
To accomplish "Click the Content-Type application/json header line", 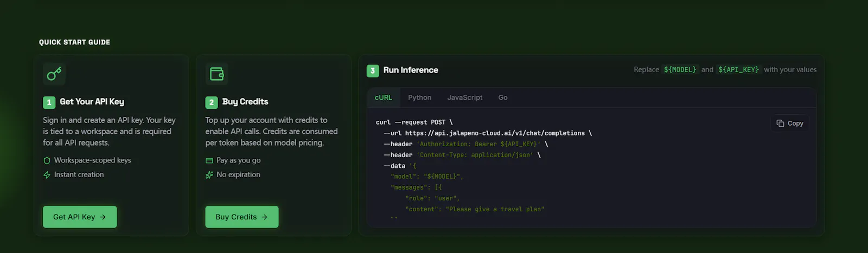I will click(x=462, y=155).
